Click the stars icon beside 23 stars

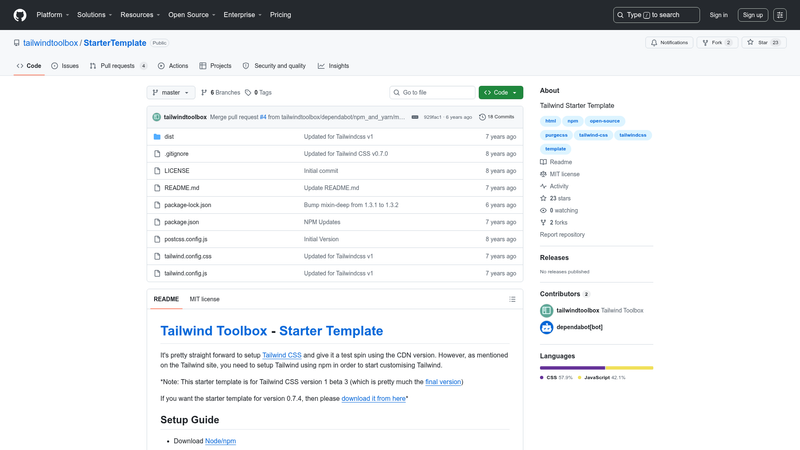543,198
